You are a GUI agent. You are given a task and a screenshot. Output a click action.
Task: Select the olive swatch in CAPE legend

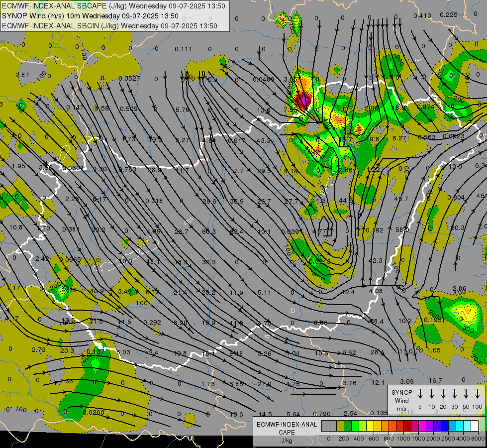pyautogui.click(x=340, y=426)
